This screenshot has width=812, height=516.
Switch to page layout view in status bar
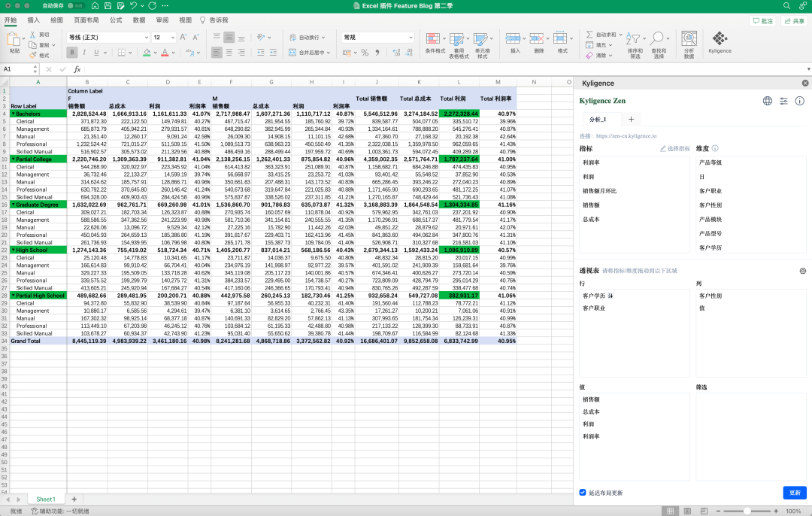coord(687,511)
